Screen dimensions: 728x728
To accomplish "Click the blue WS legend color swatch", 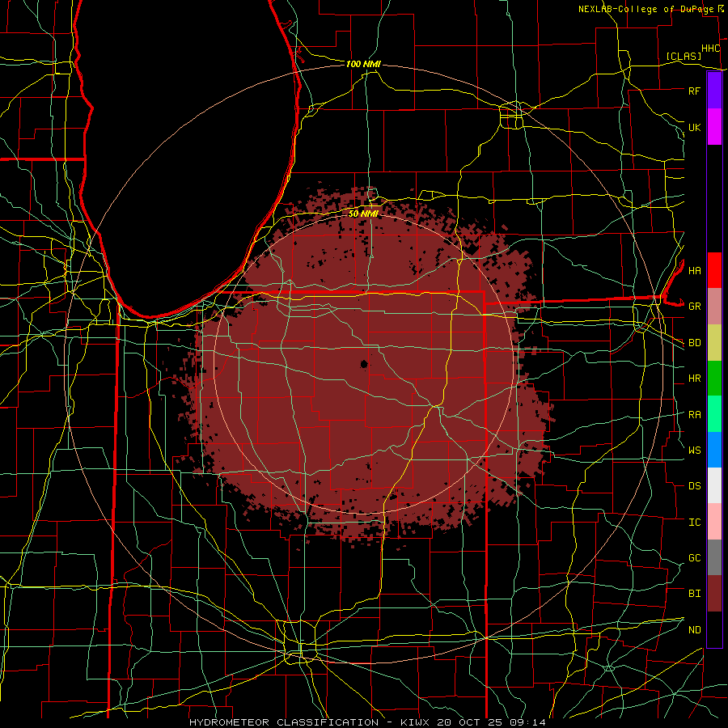I will (714, 450).
